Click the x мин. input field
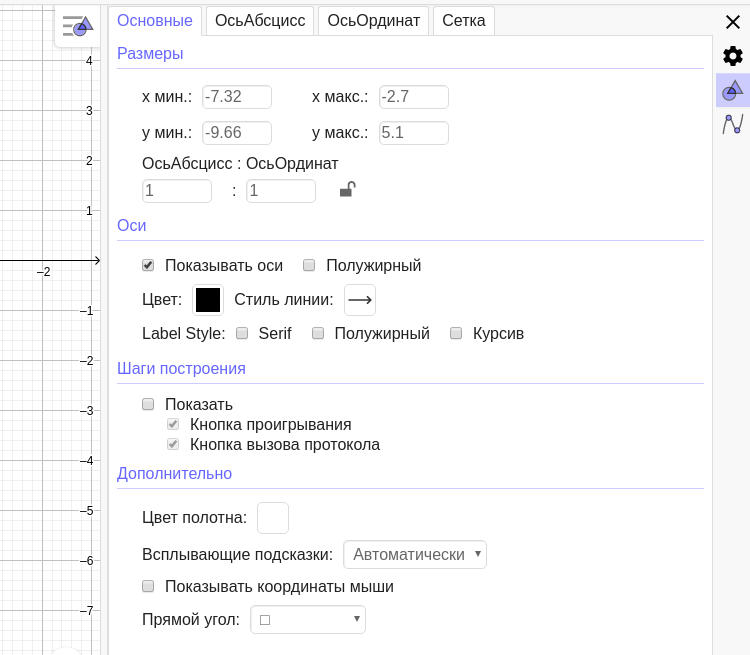750x655 pixels. pos(237,97)
